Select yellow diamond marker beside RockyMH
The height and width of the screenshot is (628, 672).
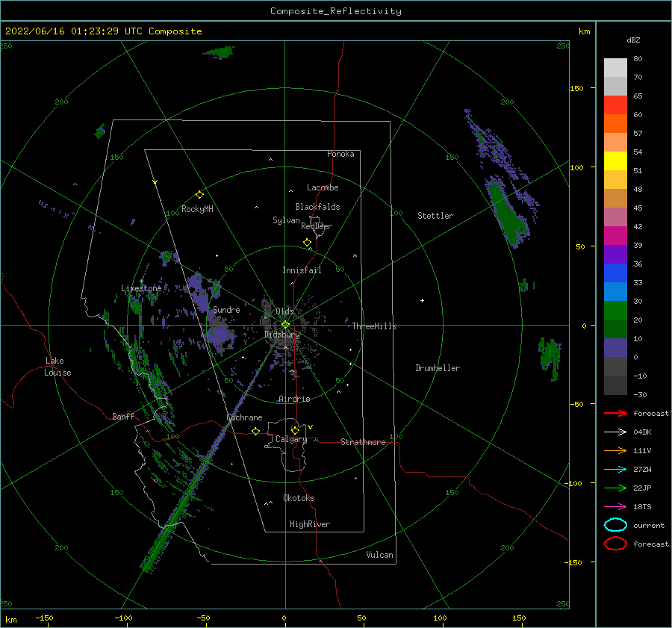pos(199,195)
